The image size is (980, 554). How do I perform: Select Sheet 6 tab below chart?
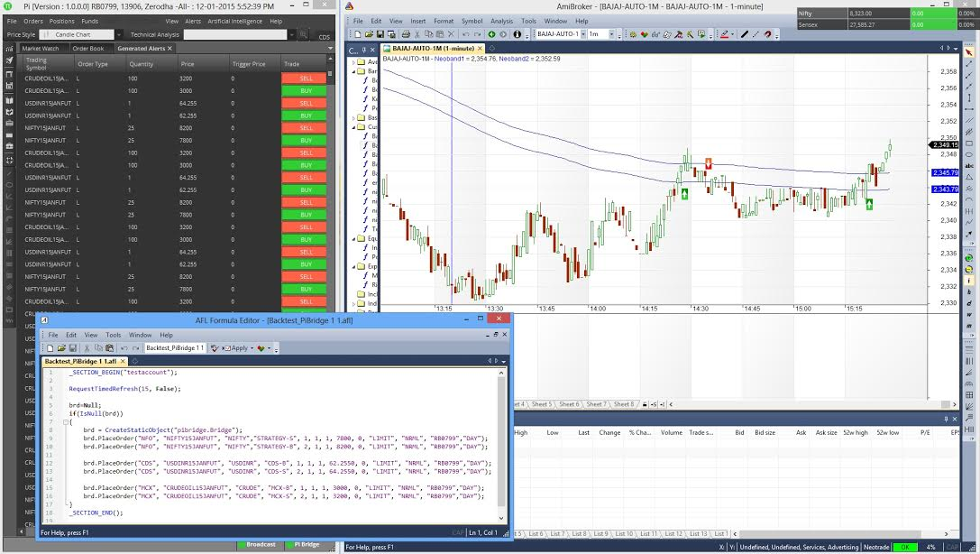[x=569, y=404]
